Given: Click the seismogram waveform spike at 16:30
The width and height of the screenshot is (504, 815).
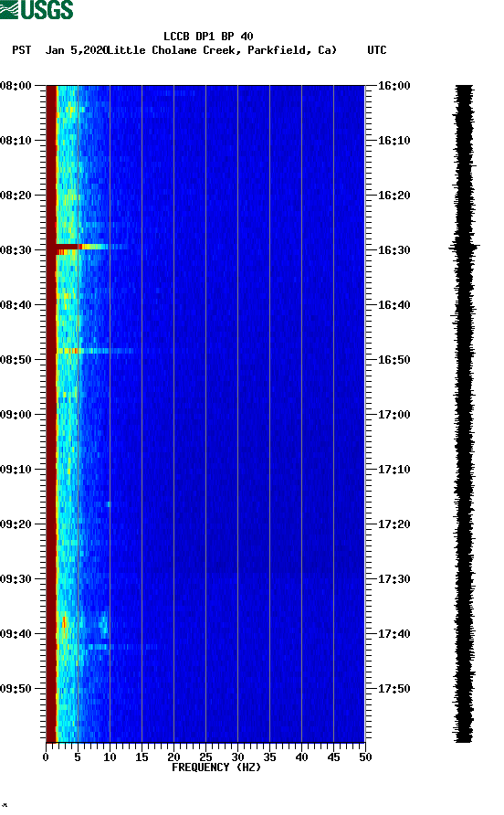Looking at the screenshot, I should [465, 247].
